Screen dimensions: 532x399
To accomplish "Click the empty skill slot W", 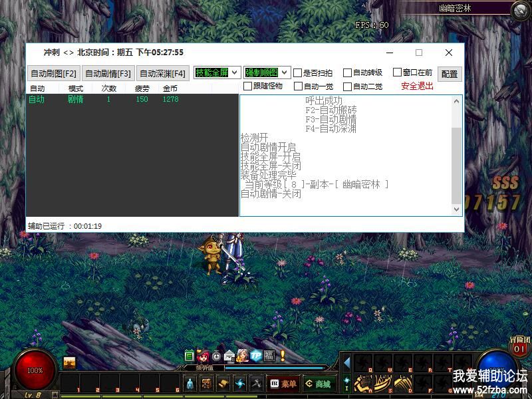I will point(384,363).
